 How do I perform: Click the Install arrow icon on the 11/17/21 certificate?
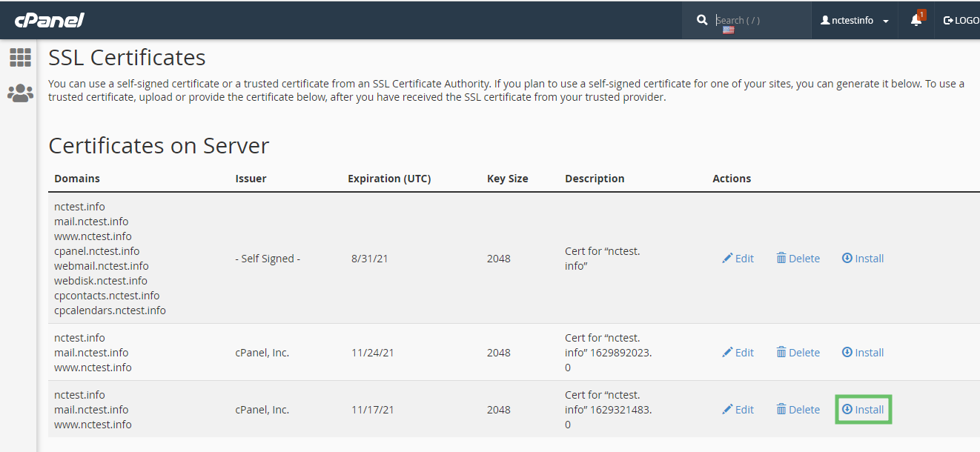point(846,409)
